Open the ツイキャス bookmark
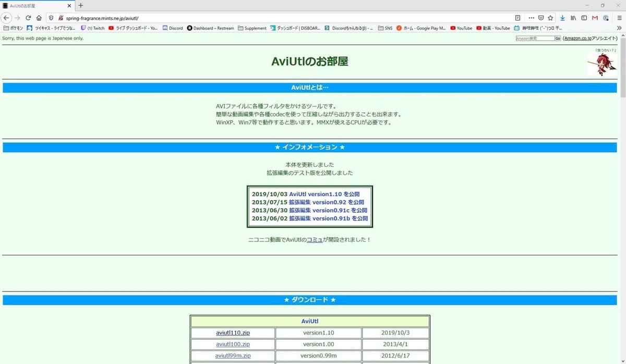 click(52, 28)
